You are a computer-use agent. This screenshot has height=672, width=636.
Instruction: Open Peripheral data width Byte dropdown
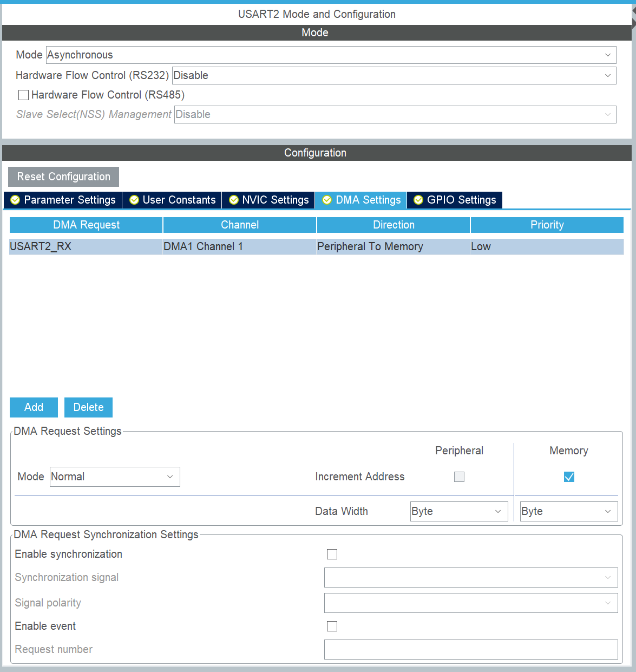(x=459, y=511)
